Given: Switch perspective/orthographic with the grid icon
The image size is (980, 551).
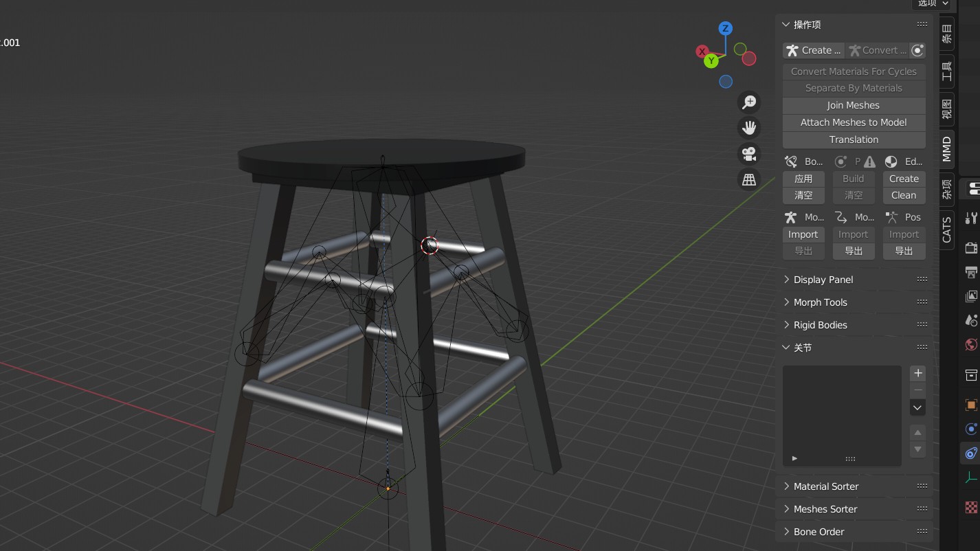Looking at the screenshot, I should point(749,180).
